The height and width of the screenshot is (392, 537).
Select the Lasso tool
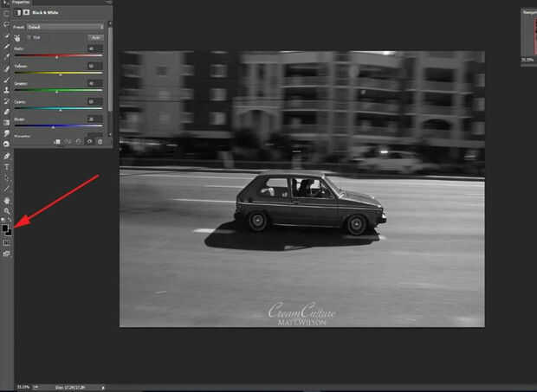(x=6, y=24)
